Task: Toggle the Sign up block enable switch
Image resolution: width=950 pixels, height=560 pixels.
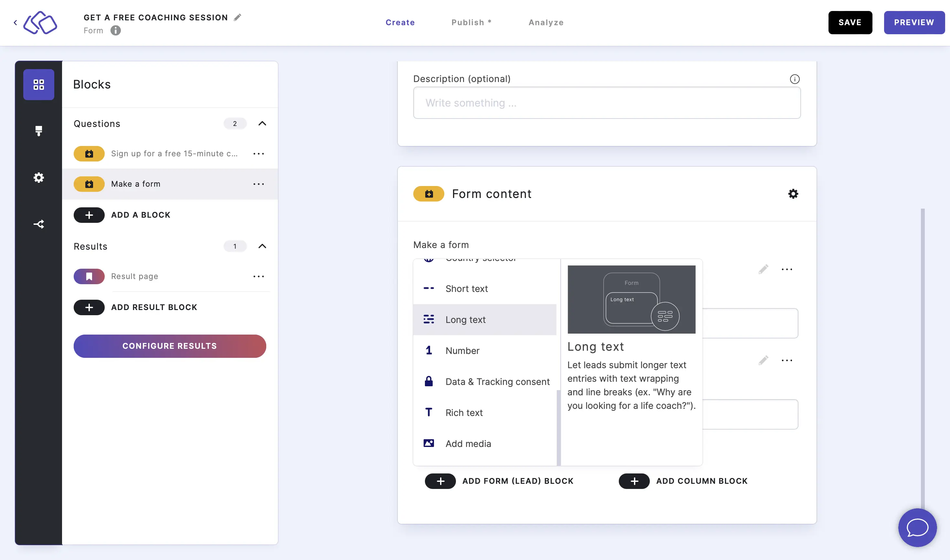Action: point(89,153)
